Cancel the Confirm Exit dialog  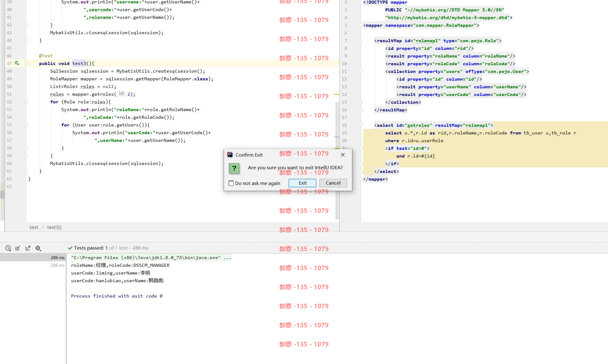click(x=333, y=183)
